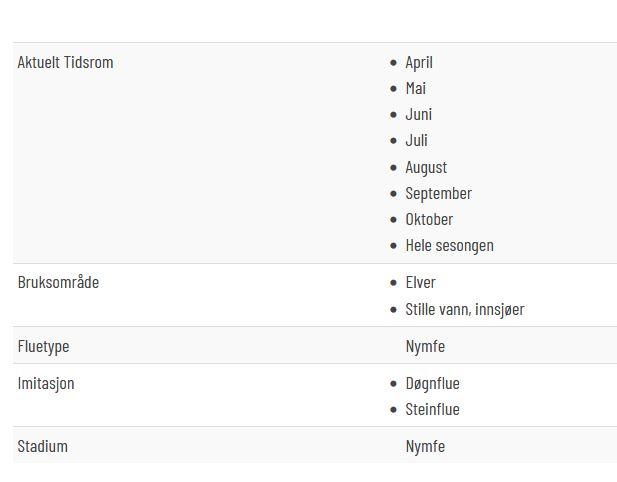Click the bullet beside April

tap(393, 63)
